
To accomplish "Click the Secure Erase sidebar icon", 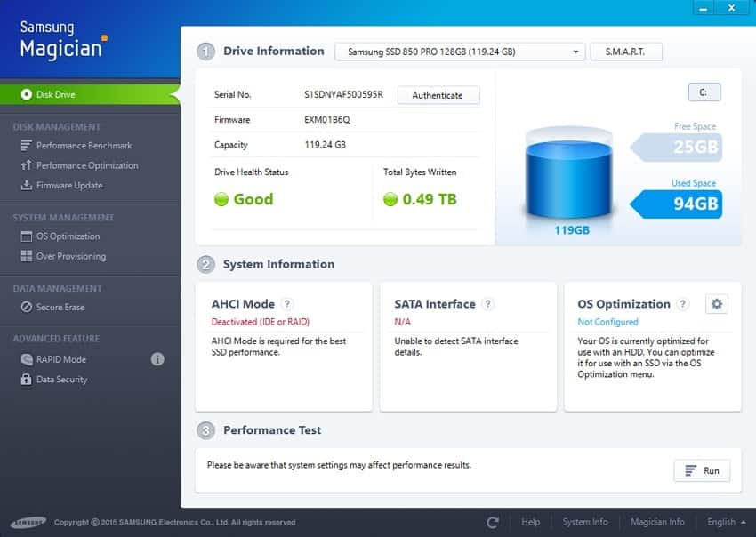I will (x=27, y=308).
